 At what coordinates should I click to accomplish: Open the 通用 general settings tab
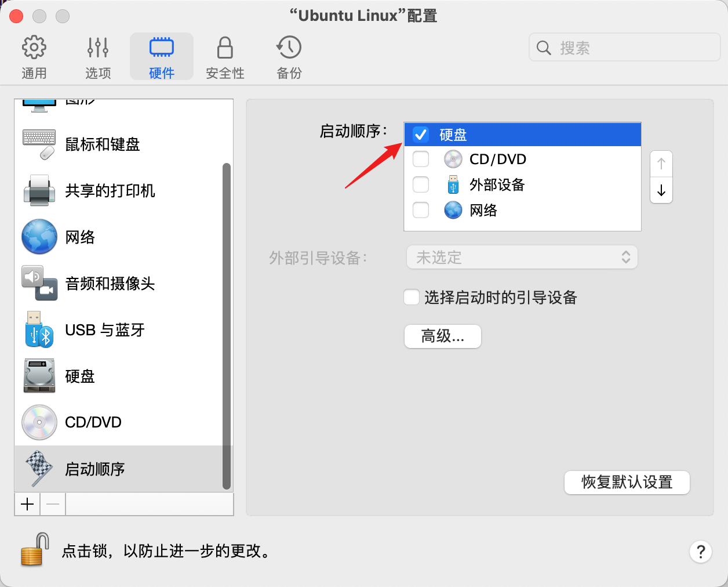(34, 57)
